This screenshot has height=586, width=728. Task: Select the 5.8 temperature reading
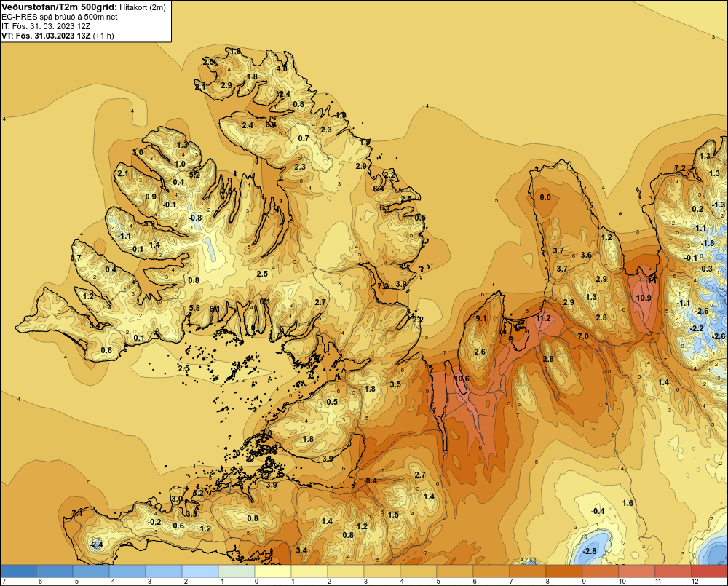194,308
